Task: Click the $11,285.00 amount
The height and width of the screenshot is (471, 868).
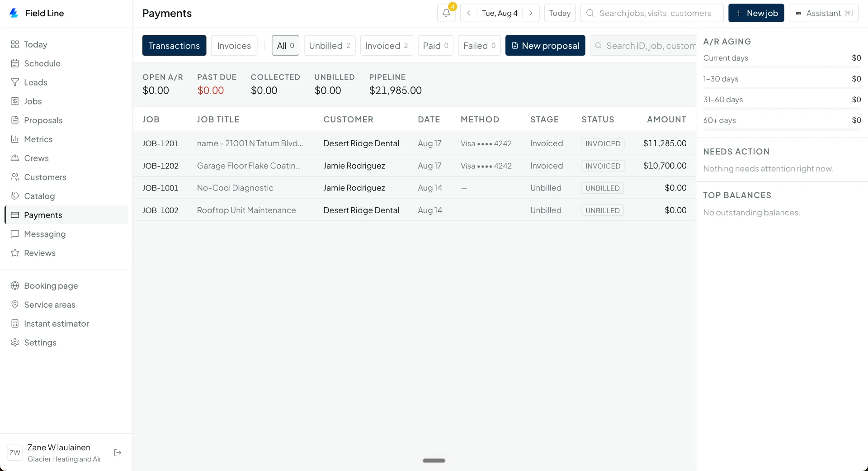Action: coord(665,143)
